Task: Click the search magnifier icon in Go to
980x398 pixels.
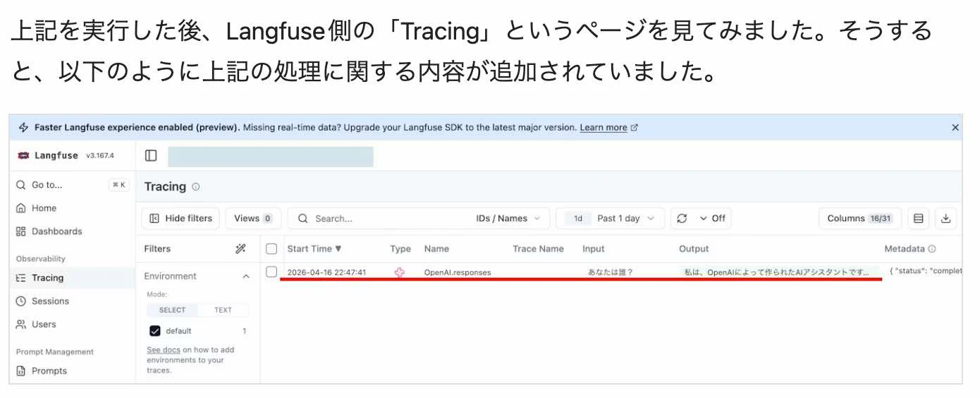Action: click(21, 185)
